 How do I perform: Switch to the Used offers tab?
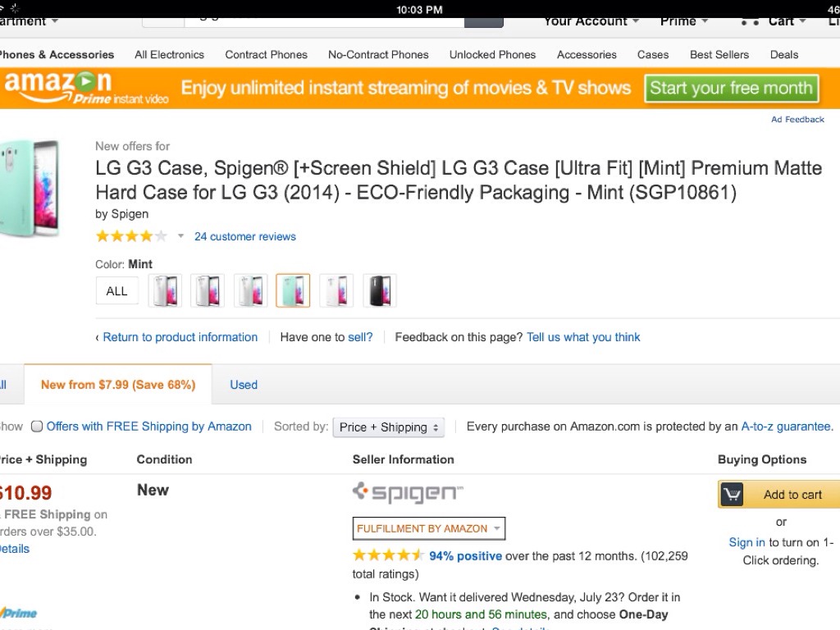point(244,385)
